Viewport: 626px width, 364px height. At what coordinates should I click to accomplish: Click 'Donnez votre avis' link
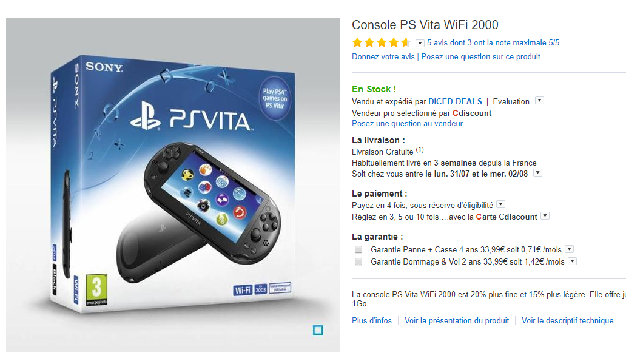383,56
